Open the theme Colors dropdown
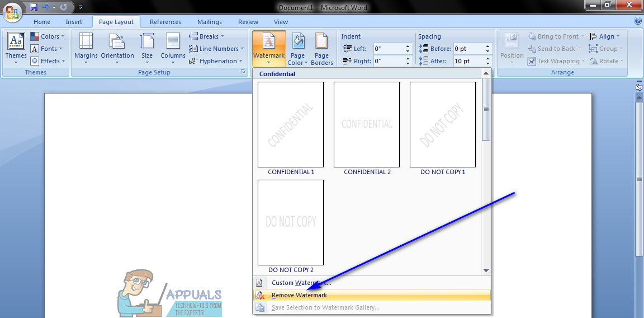This screenshot has height=318, width=644. click(x=47, y=36)
